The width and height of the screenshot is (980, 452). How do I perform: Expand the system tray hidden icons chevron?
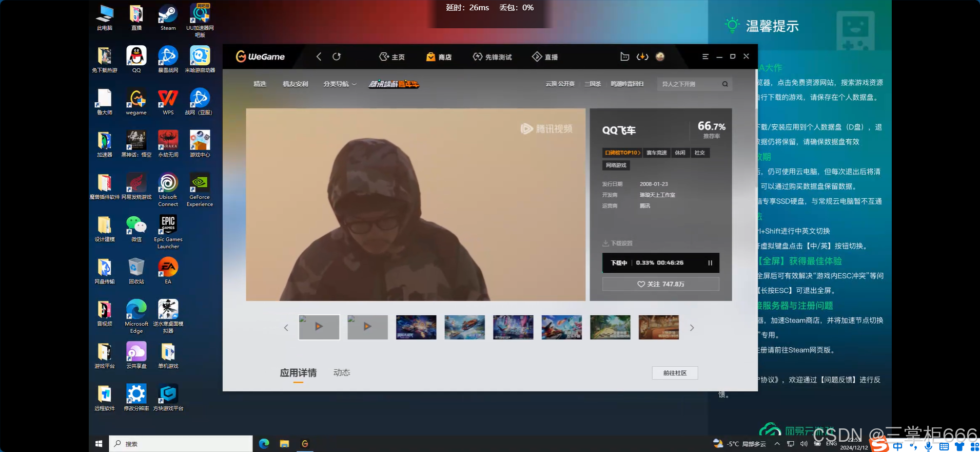(x=777, y=444)
